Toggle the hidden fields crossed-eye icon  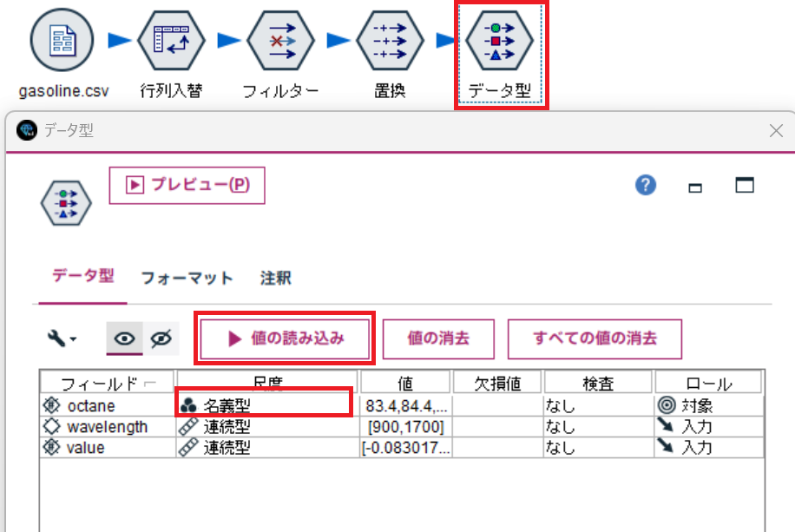tap(161, 338)
